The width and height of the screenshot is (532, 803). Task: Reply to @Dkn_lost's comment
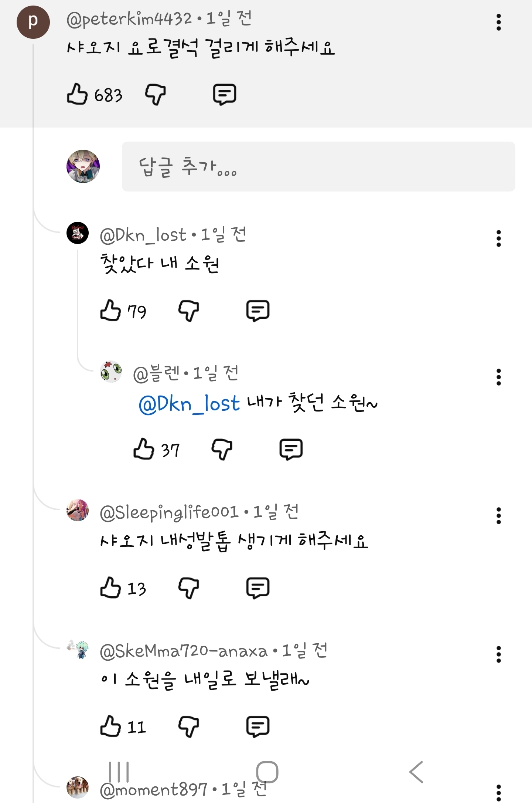[x=258, y=310]
